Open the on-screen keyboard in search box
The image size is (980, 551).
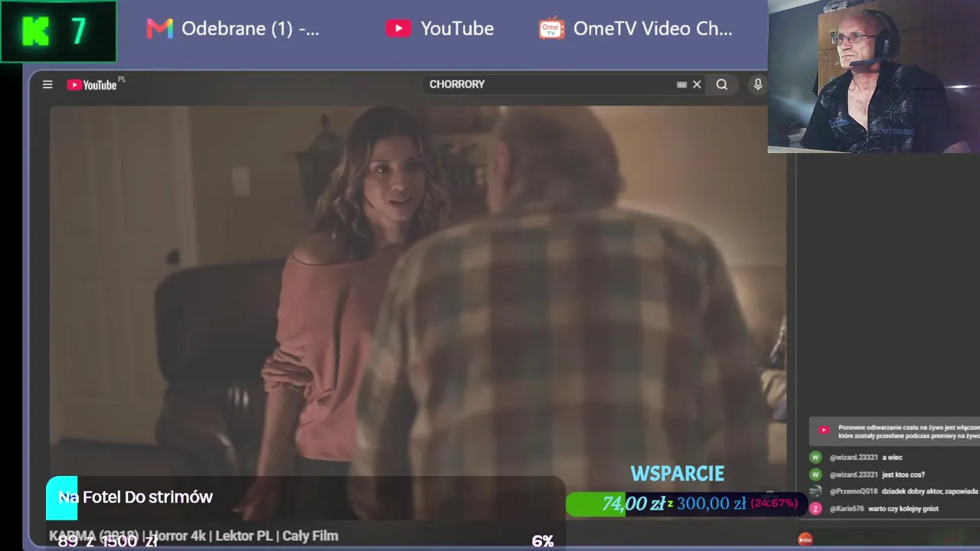click(681, 84)
